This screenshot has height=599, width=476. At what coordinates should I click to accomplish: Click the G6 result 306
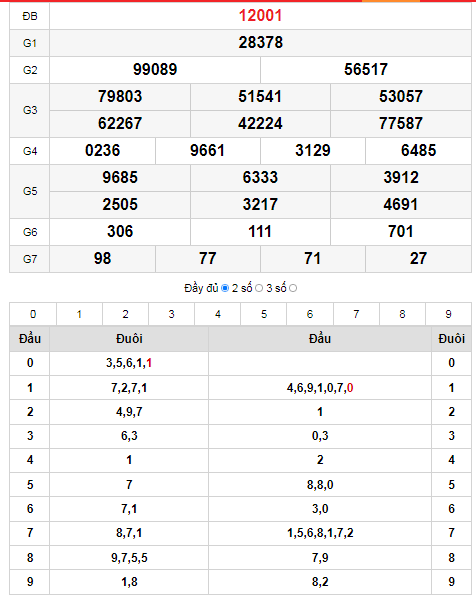[x=120, y=232]
